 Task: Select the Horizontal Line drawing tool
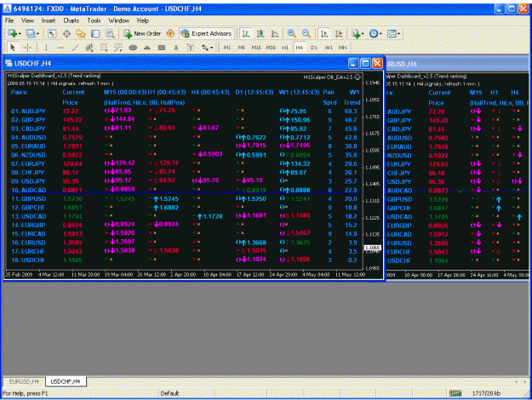click(x=60, y=48)
